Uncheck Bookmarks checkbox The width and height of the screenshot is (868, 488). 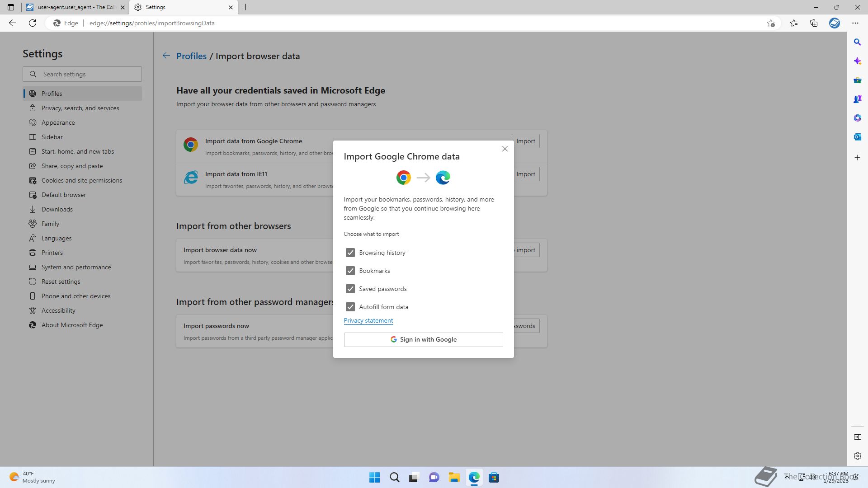(350, 271)
